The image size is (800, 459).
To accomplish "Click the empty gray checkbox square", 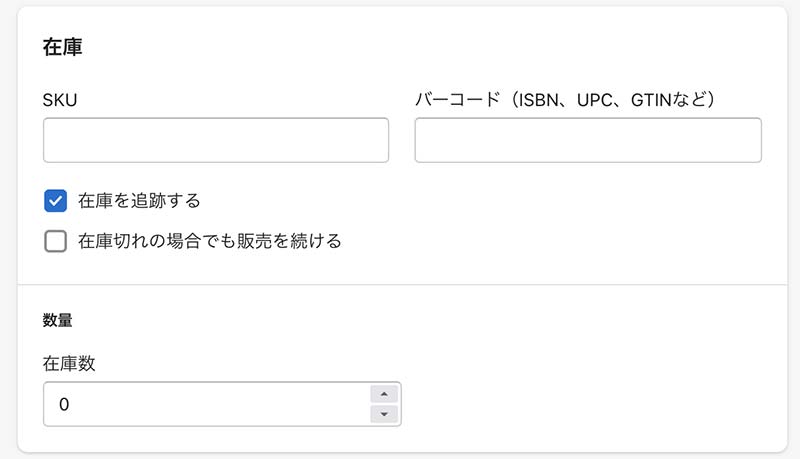I will 55,241.
